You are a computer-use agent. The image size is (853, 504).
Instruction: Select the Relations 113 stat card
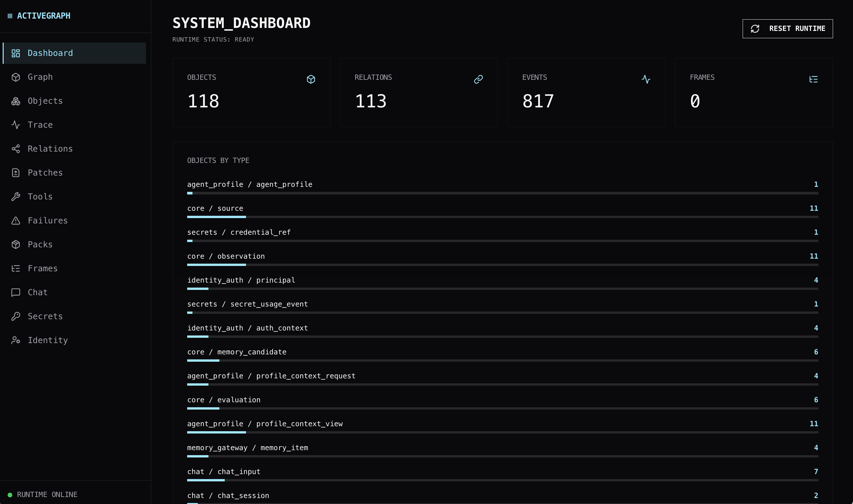[x=419, y=93]
